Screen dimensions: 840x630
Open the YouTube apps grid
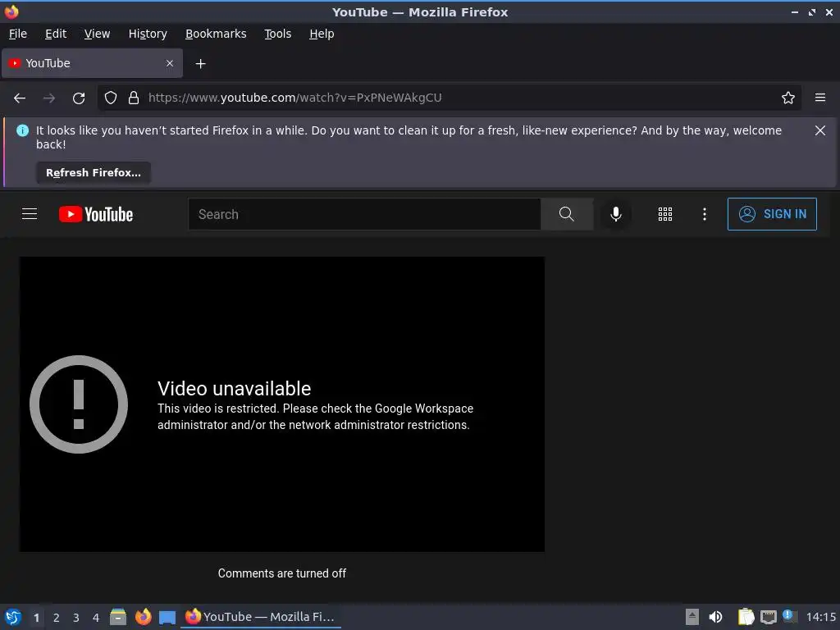coord(664,214)
